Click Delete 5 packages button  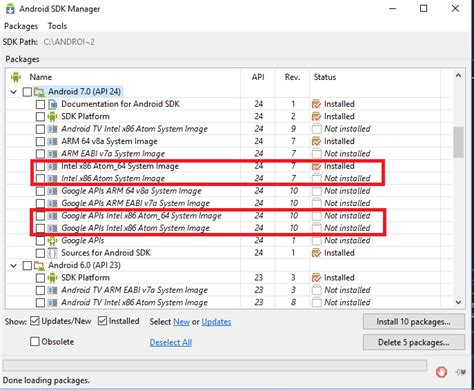point(413,342)
